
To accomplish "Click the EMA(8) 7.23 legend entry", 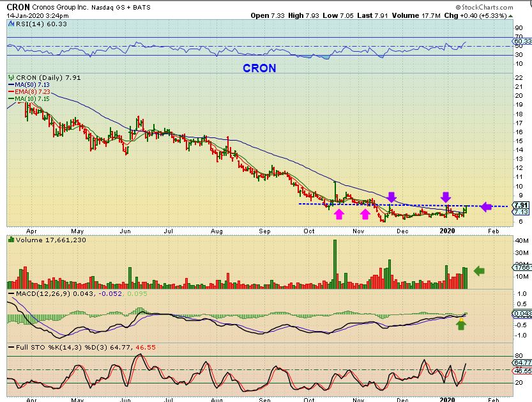I will [33, 92].
